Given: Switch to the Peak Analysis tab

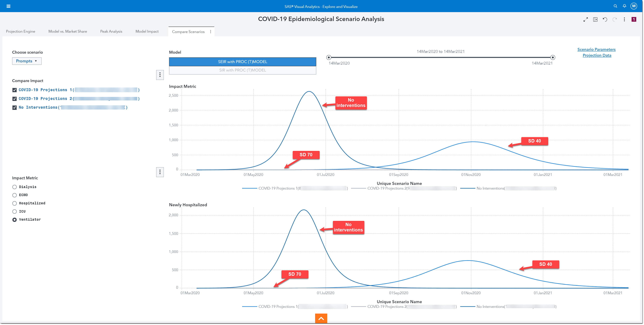Looking at the screenshot, I should (x=111, y=31).
